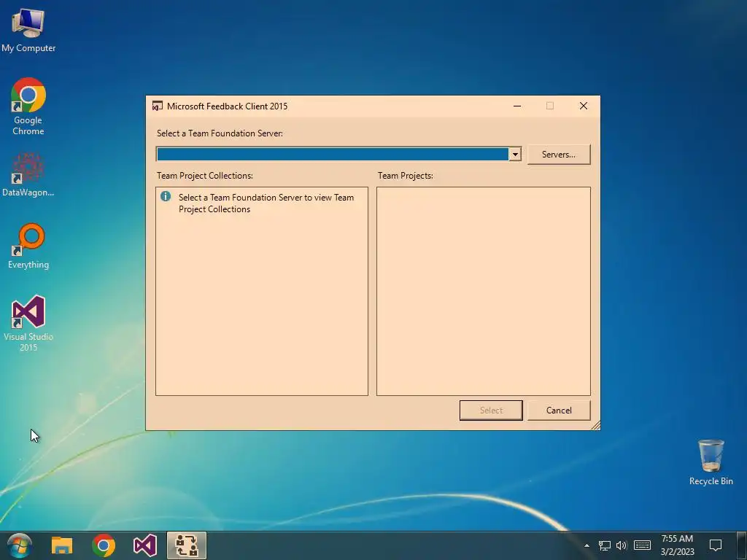Minimize the Microsoft Feedback Client window

click(517, 106)
